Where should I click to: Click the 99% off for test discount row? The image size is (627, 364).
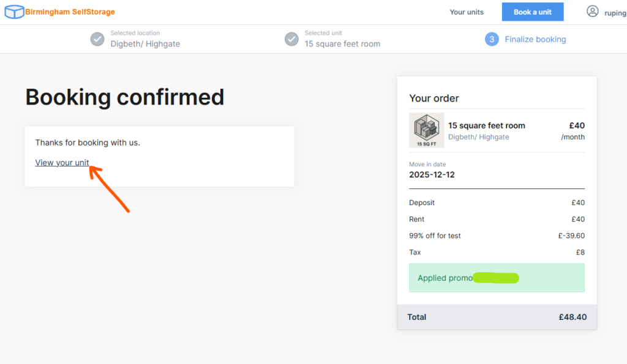pyautogui.click(x=496, y=235)
